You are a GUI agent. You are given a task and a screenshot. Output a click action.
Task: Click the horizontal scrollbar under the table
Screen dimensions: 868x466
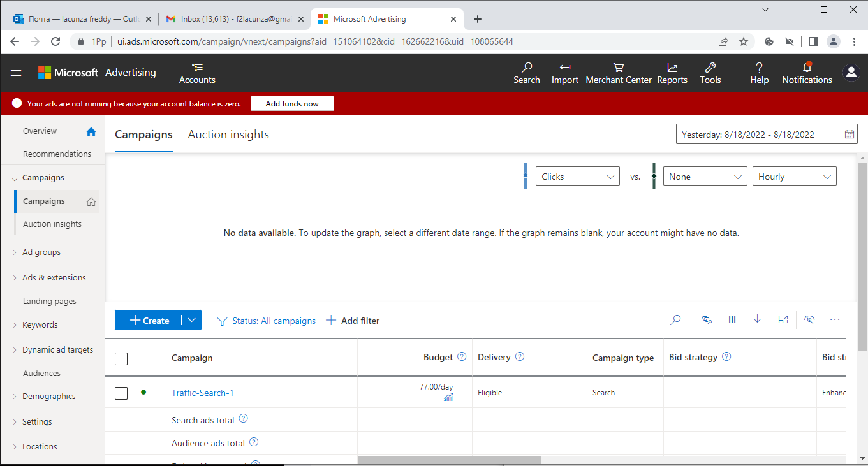pyautogui.click(x=449, y=460)
